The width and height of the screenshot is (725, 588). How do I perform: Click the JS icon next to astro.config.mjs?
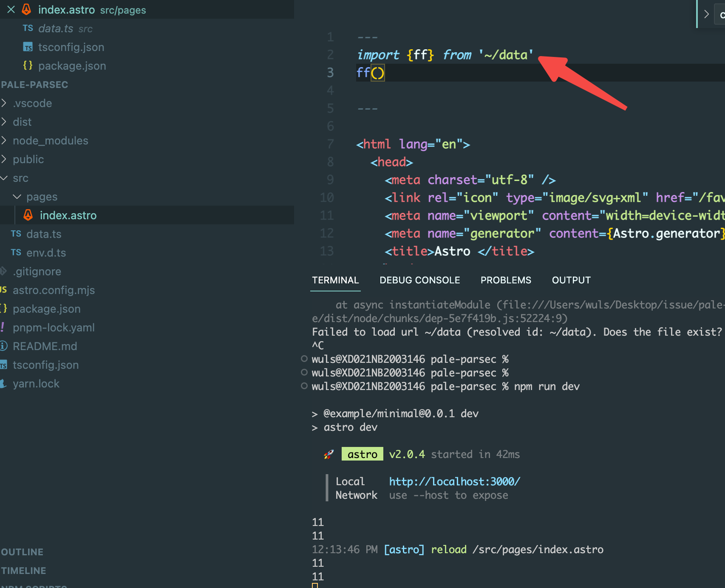pyautogui.click(x=3, y=290)
